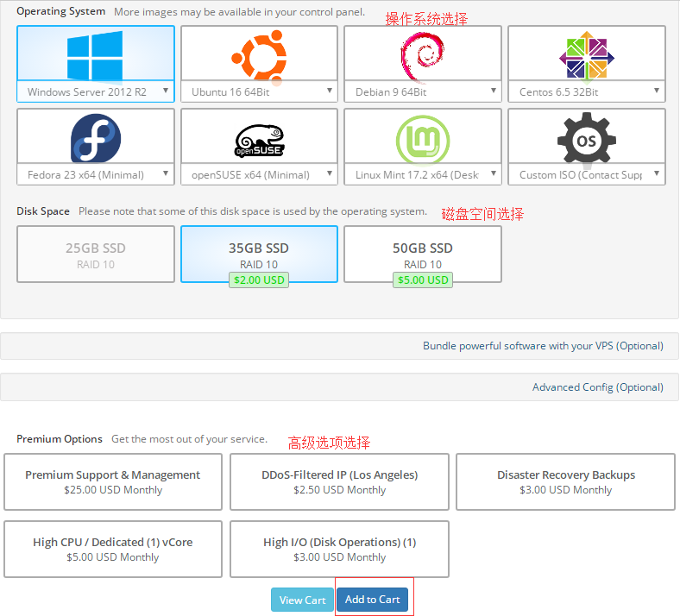Open the Debian 9 64Bit dropdown
Image resolution: width=680 pixels, height=616 pixels.
pyautogui.click(x=423, y=91)
